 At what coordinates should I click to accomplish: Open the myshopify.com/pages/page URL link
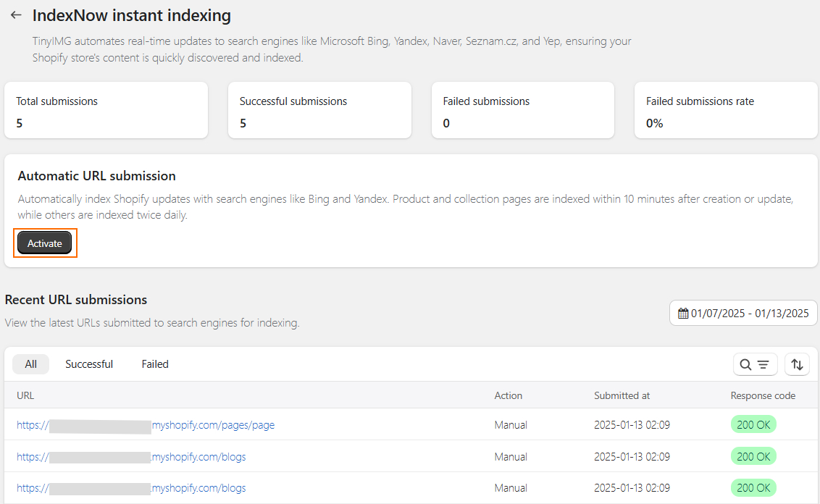(x=213, y=425)
